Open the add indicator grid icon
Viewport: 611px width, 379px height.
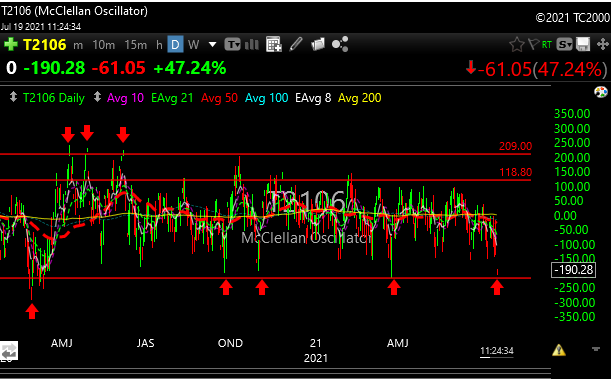pyautogui.click(x=274, y=44)
